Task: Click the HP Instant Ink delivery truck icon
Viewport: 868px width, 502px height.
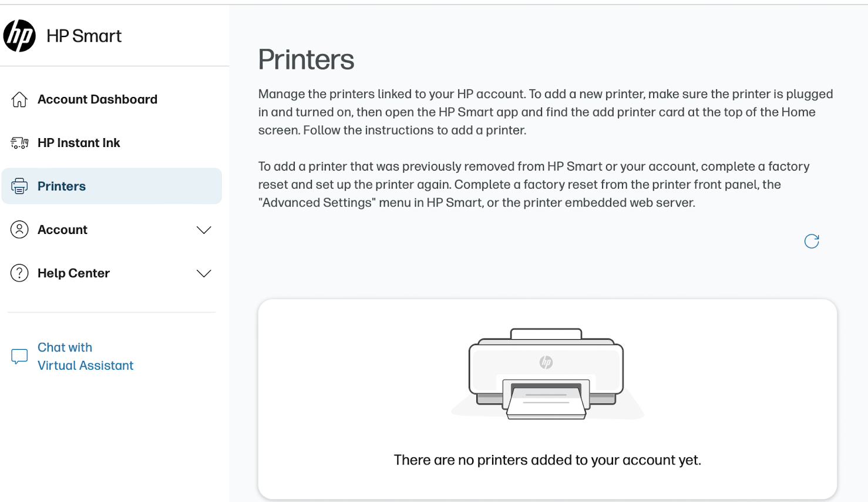Action: tap(19, 142)
